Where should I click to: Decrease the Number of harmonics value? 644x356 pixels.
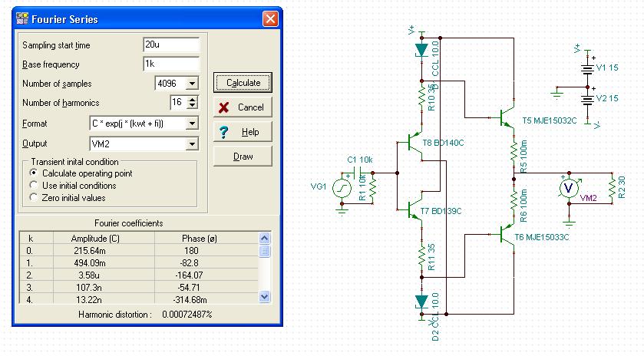192,106
